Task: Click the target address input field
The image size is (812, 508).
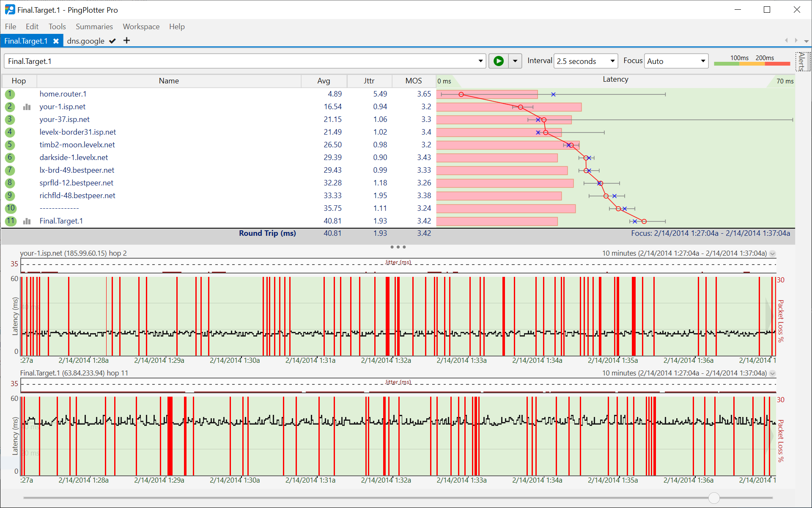Action: 241,61
